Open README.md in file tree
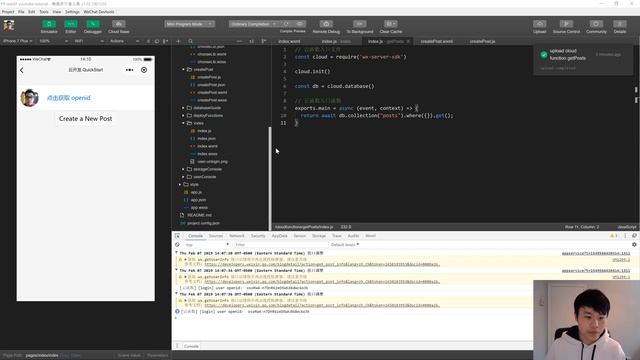The image size is (640, 360). coord(199,215)
